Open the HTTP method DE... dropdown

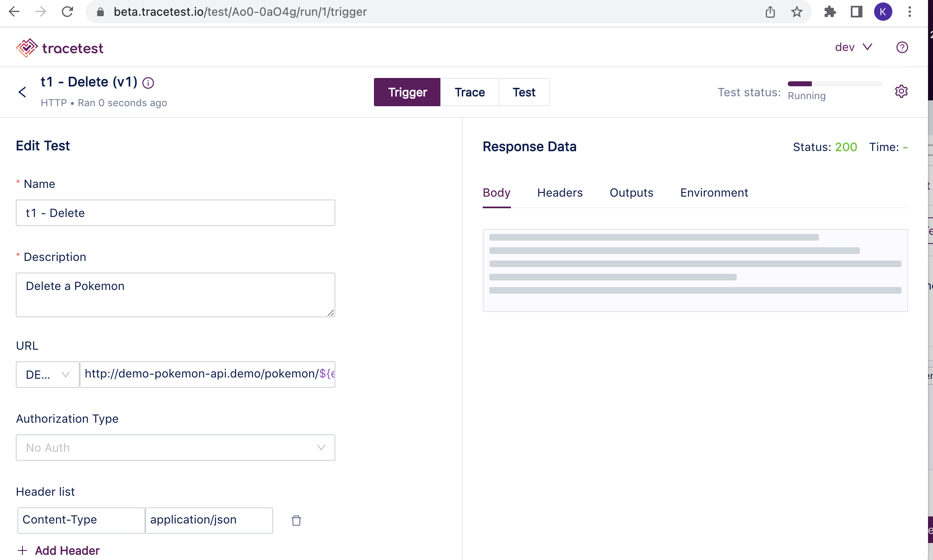[48, 375]
